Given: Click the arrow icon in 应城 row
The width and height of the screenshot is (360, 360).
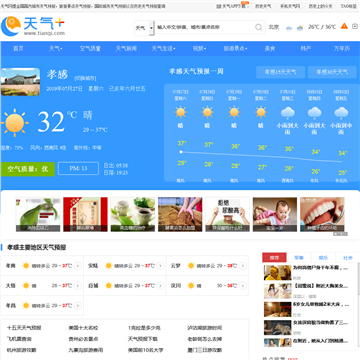Looking at the screenshot, I should tap(160, 286).
